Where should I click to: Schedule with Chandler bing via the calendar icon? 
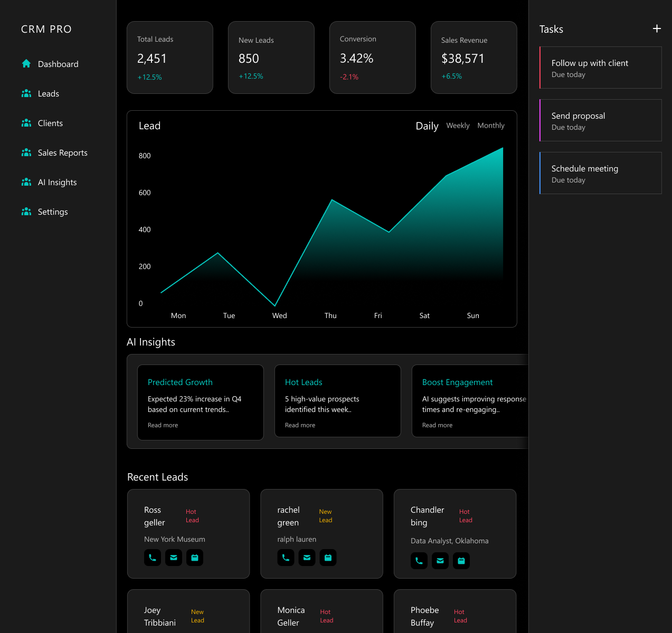click(461, 561)
